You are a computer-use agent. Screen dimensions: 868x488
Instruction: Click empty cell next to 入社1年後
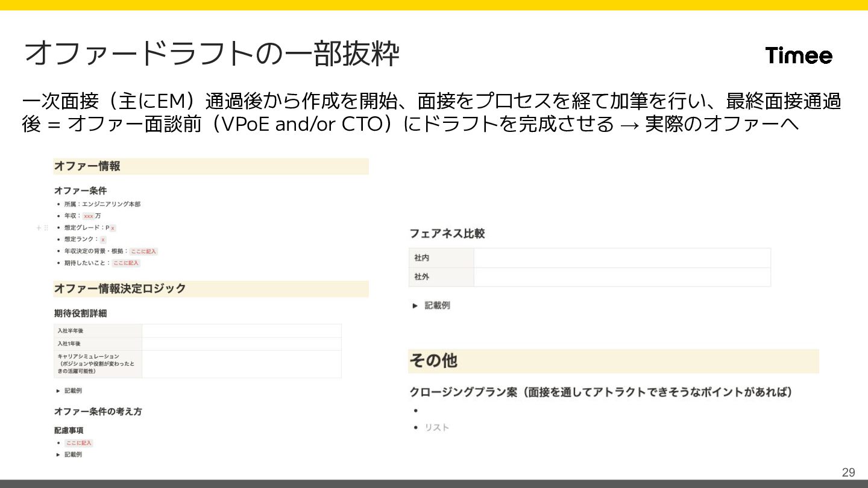coord(241,343)
